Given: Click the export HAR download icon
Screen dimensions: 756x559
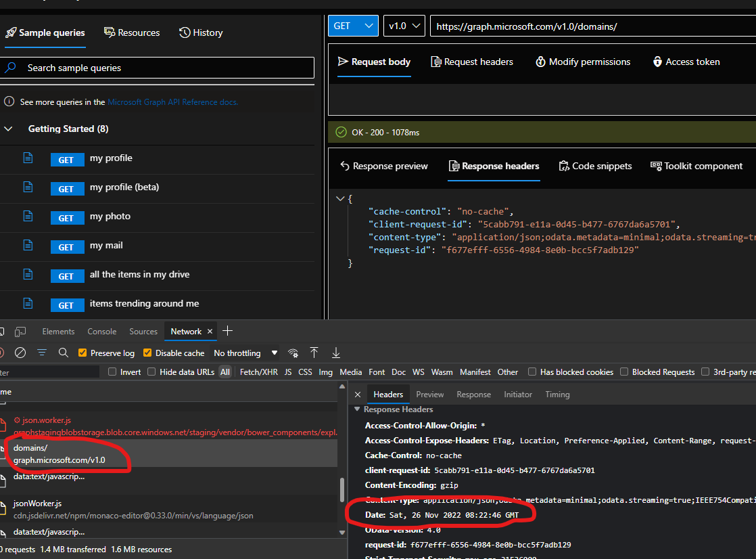Looking at the screenshot, I should click(336, 353).
